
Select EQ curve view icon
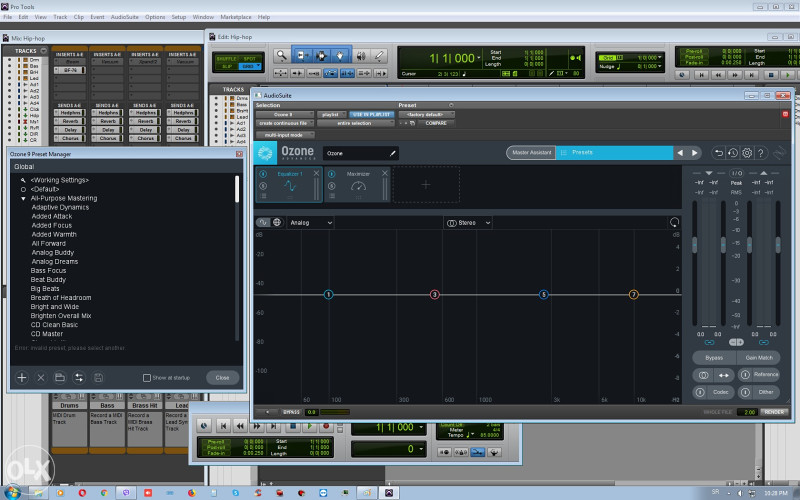pos(263,222)
